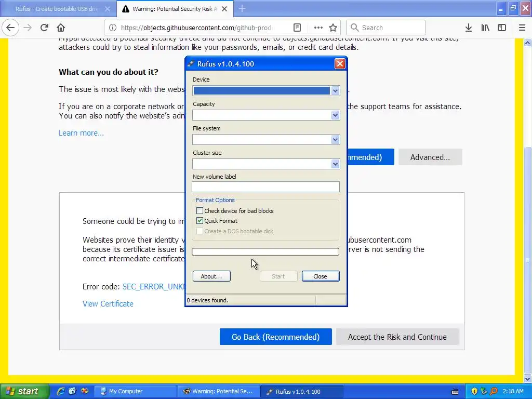Click the page scrollbar up arrow
This screenshot has width=532, height=399.
[x=527, y=43]
